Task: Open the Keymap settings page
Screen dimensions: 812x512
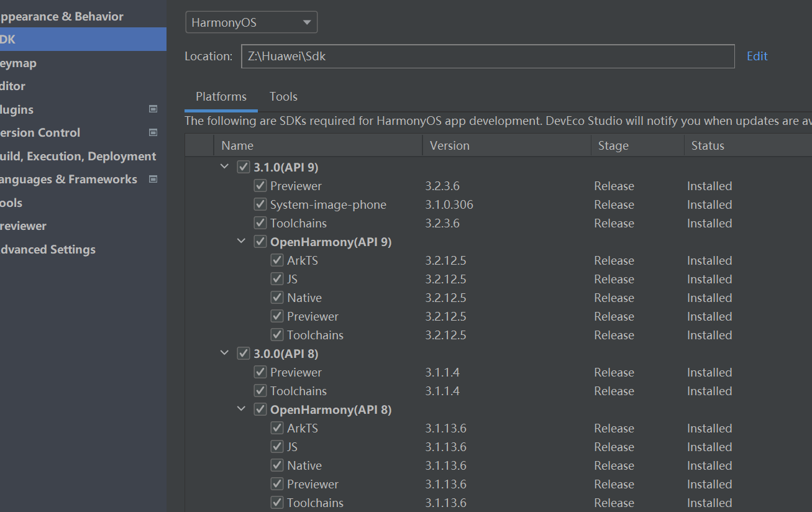Action: pos(18,63)
